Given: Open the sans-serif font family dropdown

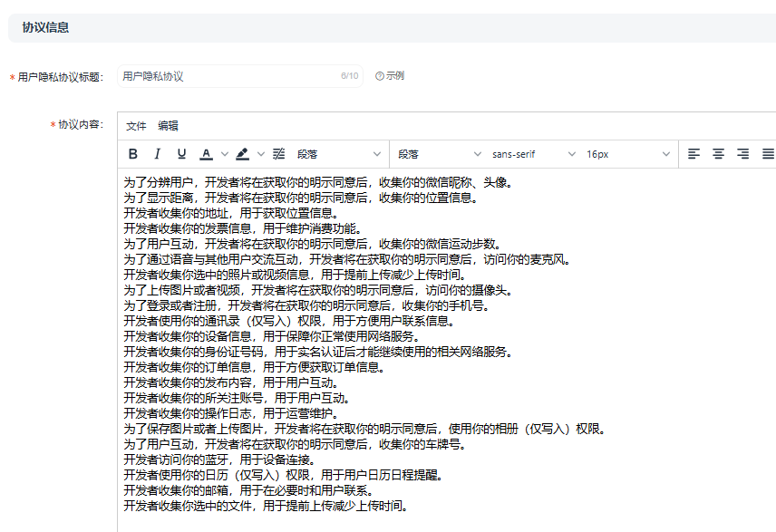Looking at the screenshot, I should pos(533,154).
